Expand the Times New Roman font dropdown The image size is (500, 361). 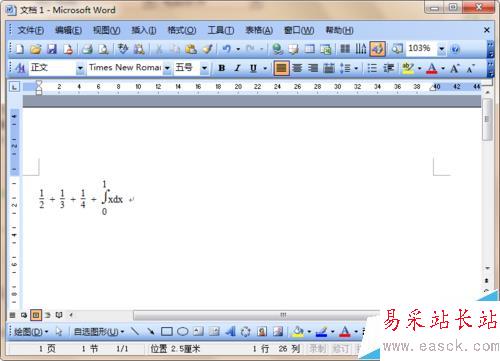(167, 68)
